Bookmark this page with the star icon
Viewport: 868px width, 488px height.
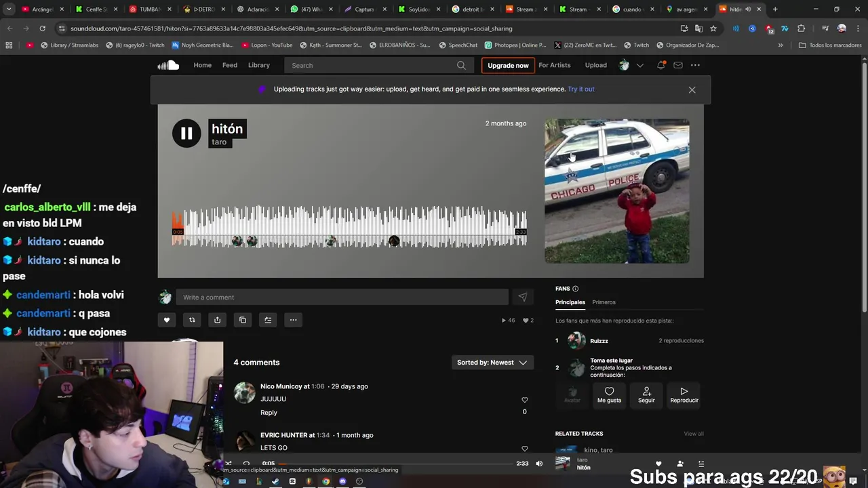click(713, 28)
